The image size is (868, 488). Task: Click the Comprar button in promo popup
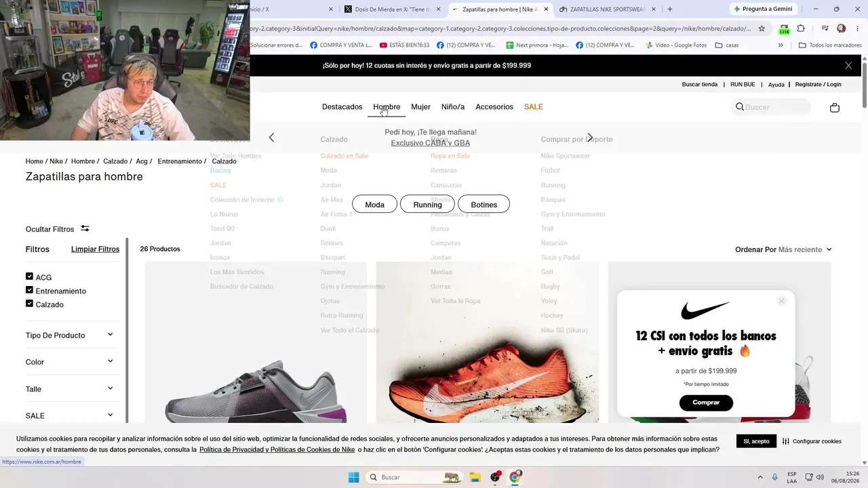706,403
